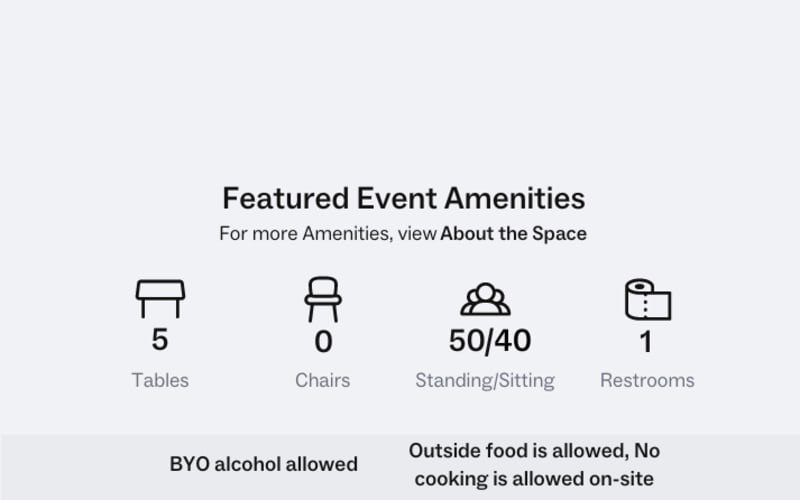
Task: Click the cooking is allowed on-site line
Action: [534, 479]
